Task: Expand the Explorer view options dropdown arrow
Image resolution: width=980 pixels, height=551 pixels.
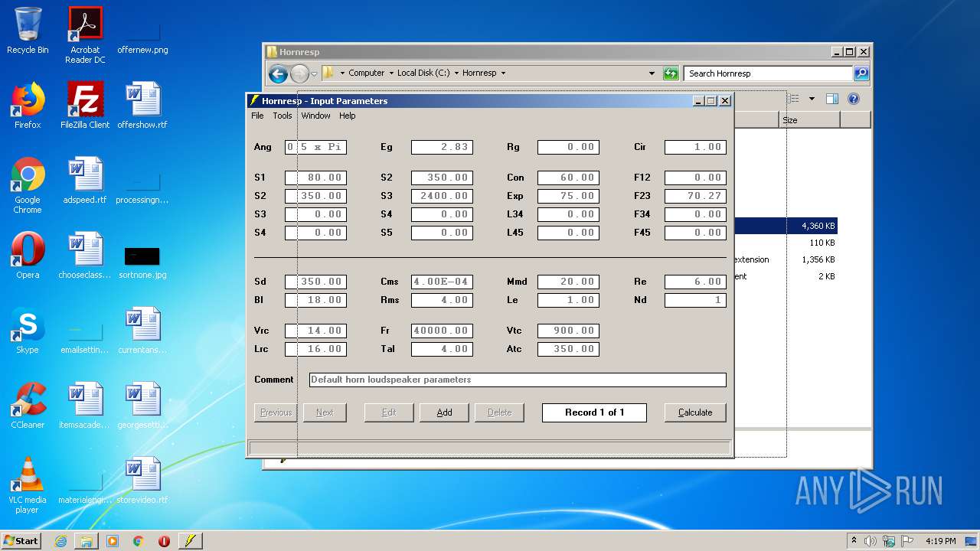Action: point(812,99)
